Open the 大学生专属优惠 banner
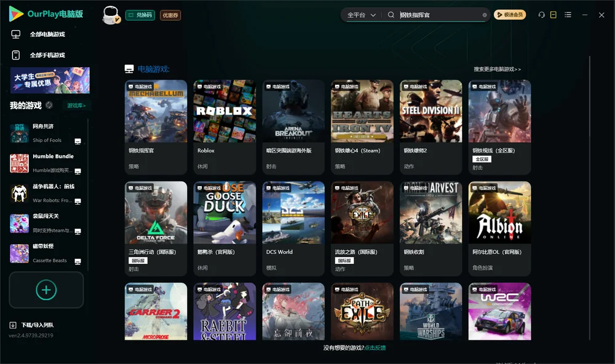The image size is (615, 364). tap(50, 80)
